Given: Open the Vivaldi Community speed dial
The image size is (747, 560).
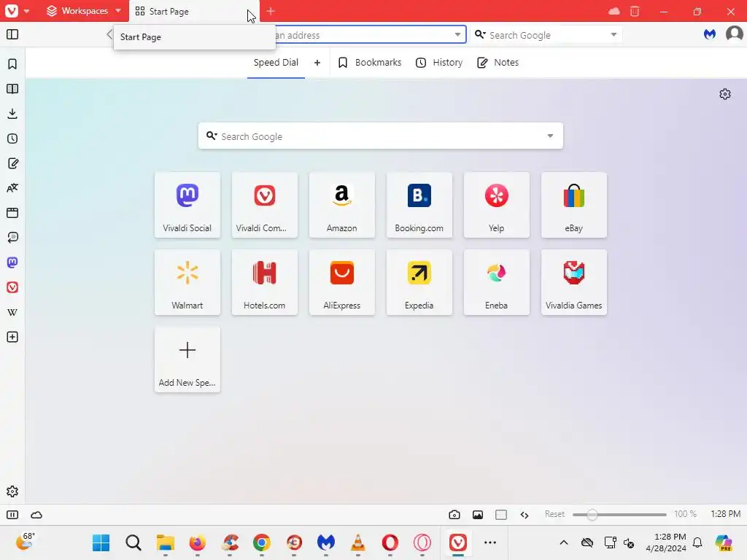Looking at the screenshot, I should [264, 205].
